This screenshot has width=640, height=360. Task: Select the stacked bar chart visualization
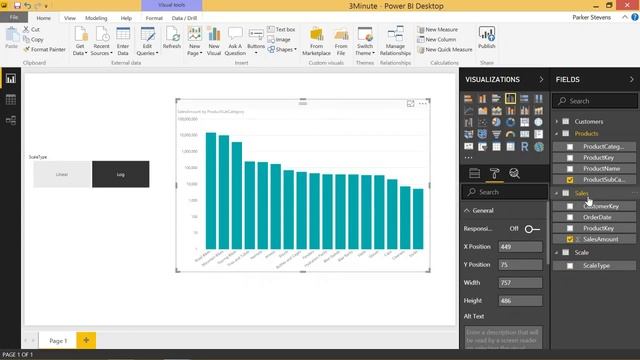469,98
